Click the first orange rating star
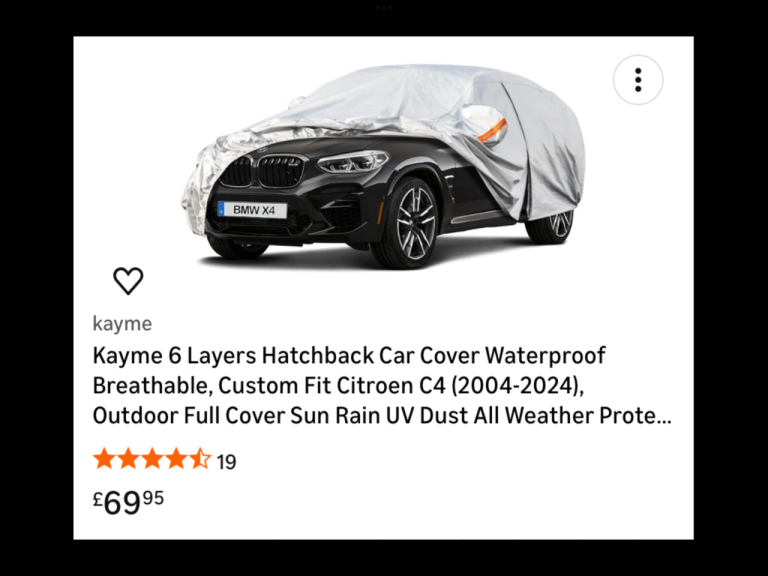Screen dimensions: 768x576 click(104, 459)
